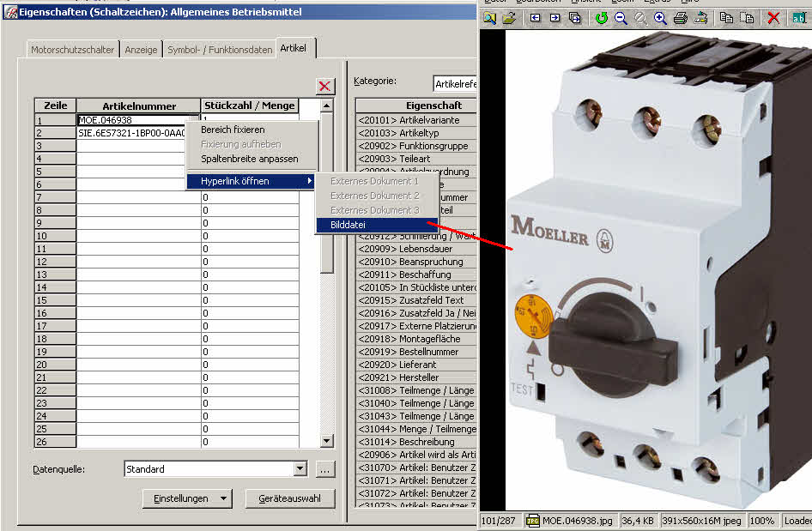Click the slideshow stacked-windows icon in viewer toolbar
The width and height of the screenshot is (812, 531).
[x=575, y=18]
